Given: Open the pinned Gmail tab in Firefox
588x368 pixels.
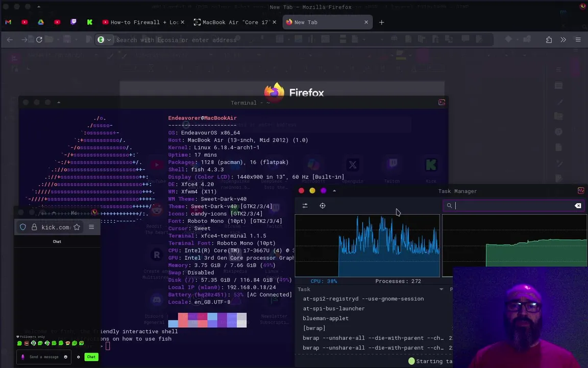Looking at the screenshot, I should [x=8, y=22].
